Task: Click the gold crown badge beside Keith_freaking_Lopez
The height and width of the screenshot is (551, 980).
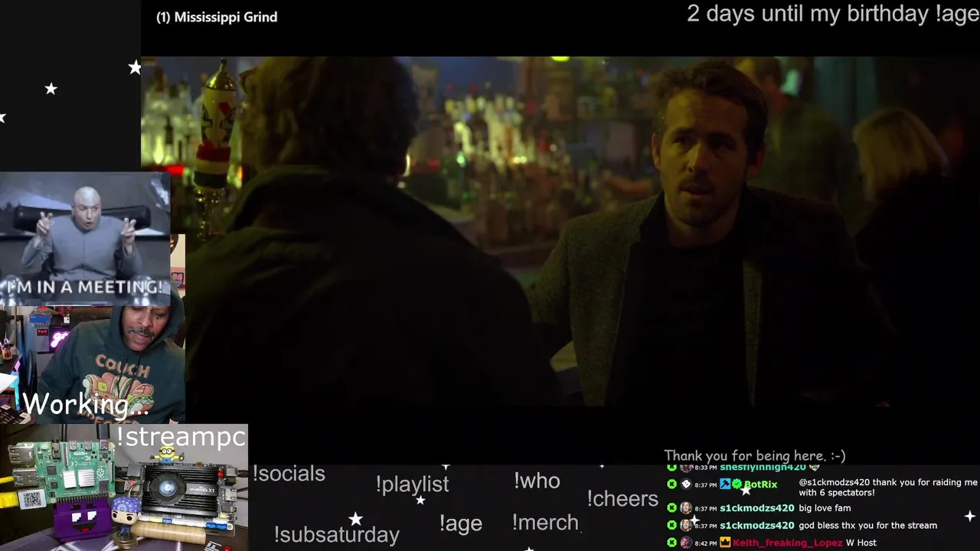Action: [x=725, y=543]
